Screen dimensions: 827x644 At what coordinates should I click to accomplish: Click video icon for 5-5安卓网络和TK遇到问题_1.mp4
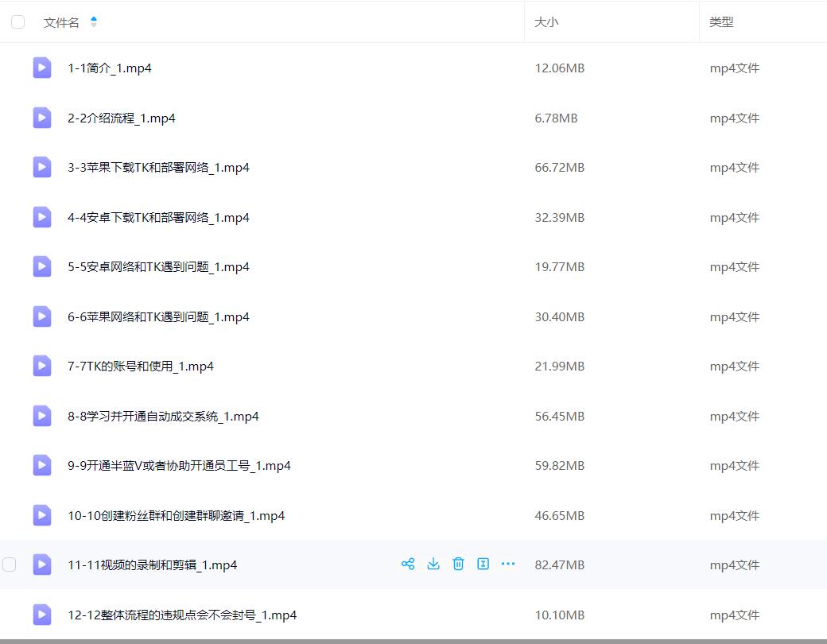pos(42,267)
